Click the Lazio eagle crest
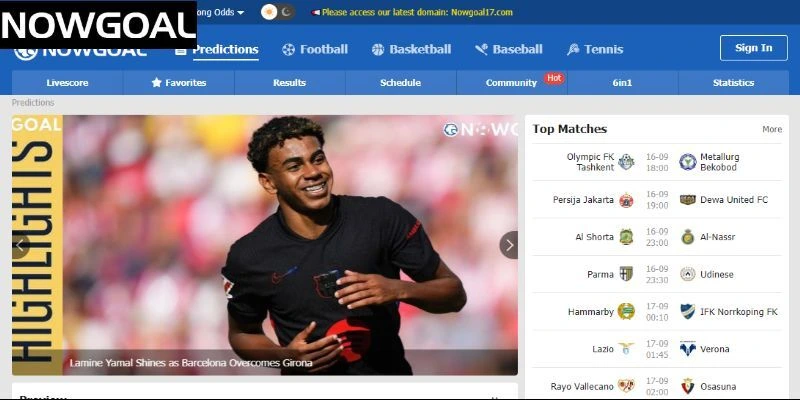The width and height of the screenshot is (800, 400). tap(626, 349)
